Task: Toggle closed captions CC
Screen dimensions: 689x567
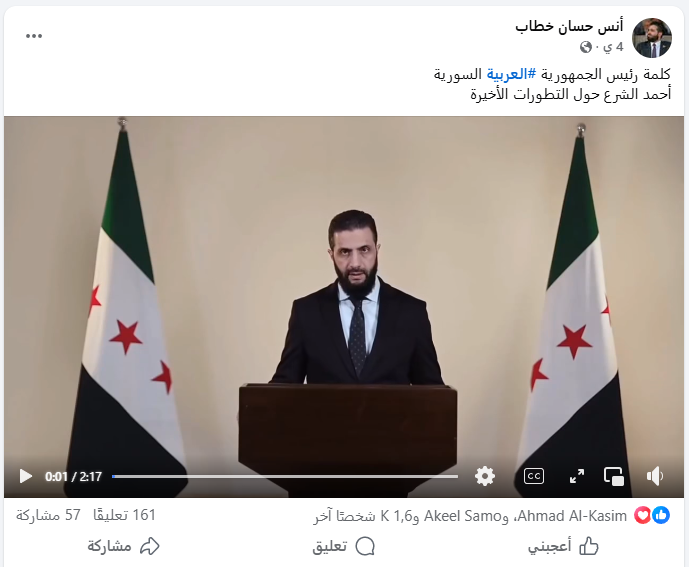Action: (x=534, y=476)
